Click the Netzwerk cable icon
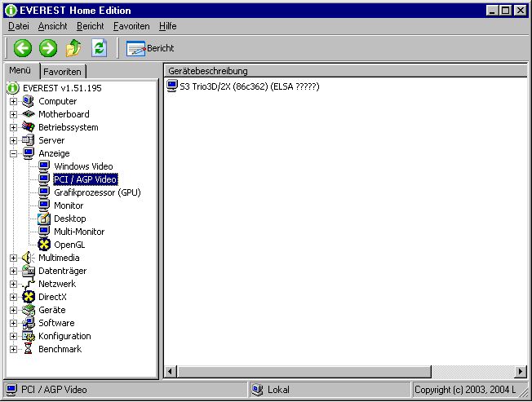The width and height of the screenshot is (532, 402). 29,284
